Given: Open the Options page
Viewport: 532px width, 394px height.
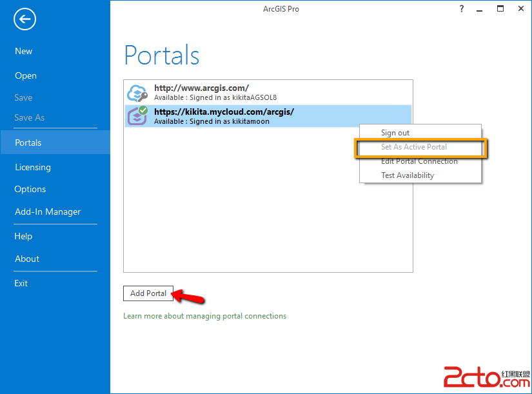Looking at the screenshot, I should [30, 190].
